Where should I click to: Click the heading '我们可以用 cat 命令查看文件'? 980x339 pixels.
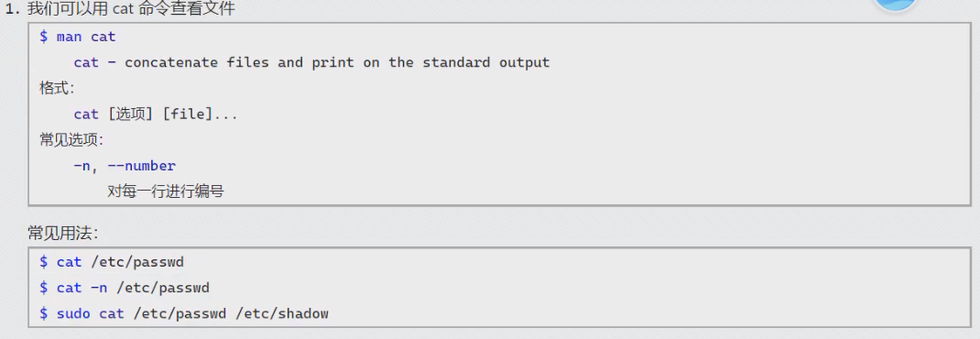[131, 9]
